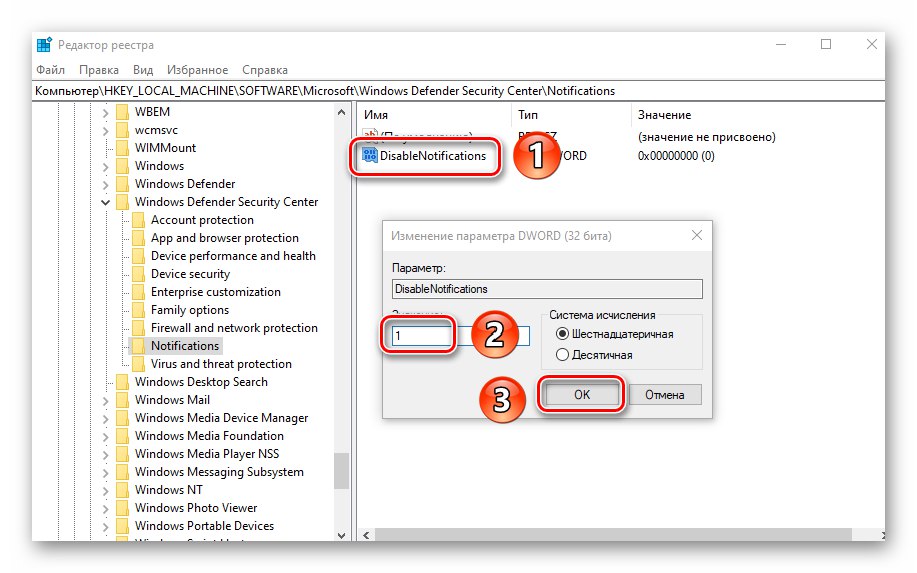Select the Windows Portable Devices tree item
Screen dimensions: 917x573
[204, 526]
